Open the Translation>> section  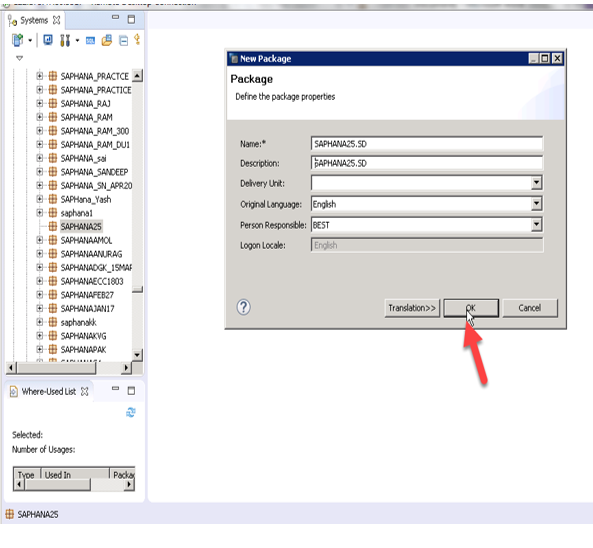pos(412,308)
